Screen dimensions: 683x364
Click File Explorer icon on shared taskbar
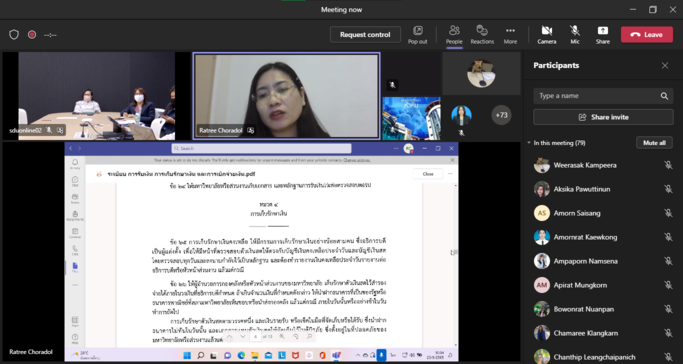coord(254,355)
